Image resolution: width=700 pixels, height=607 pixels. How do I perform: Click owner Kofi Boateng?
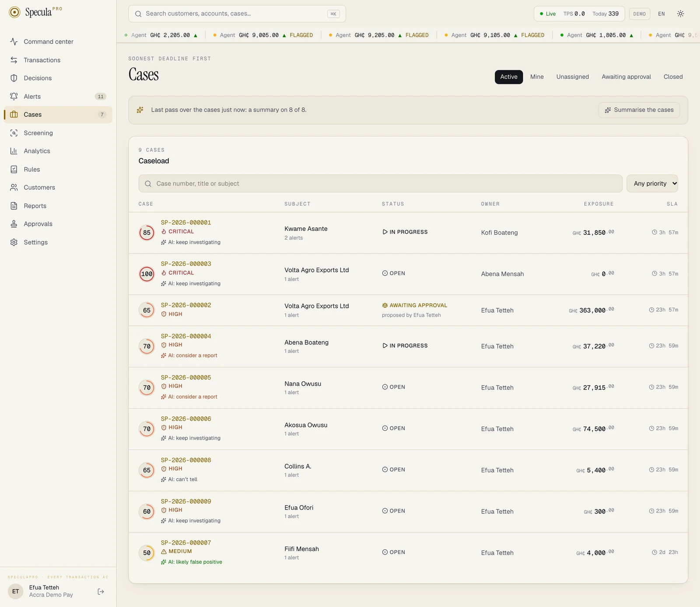tap(499, 233)
